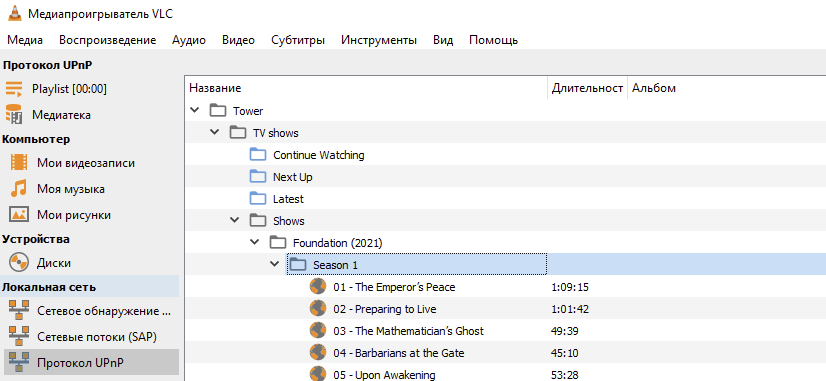Open the Видео menu
826x381 pixels.
(238, 40)
